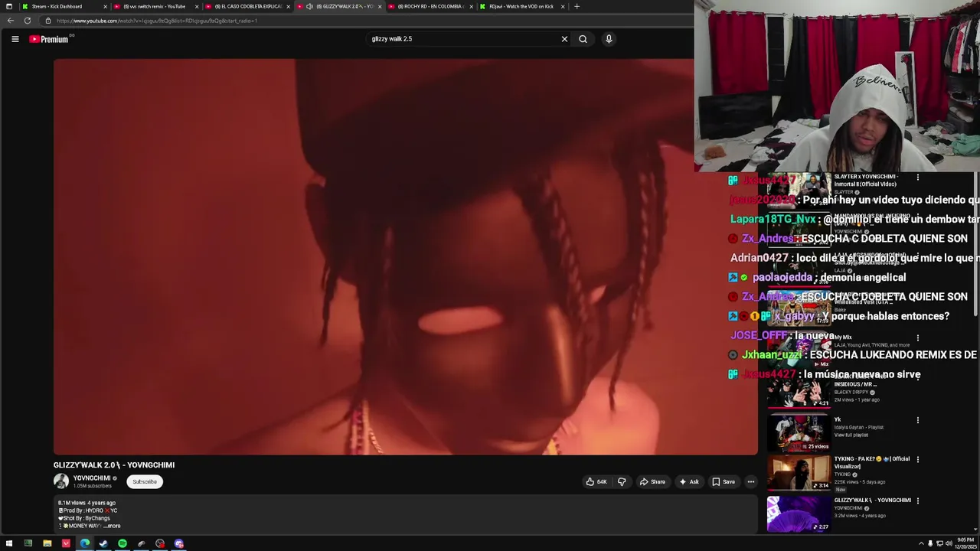The width and height of the screenshot is (980, 551).
Task: Open options for TYKING - PA KE? video
Action: tap(917, 459)
